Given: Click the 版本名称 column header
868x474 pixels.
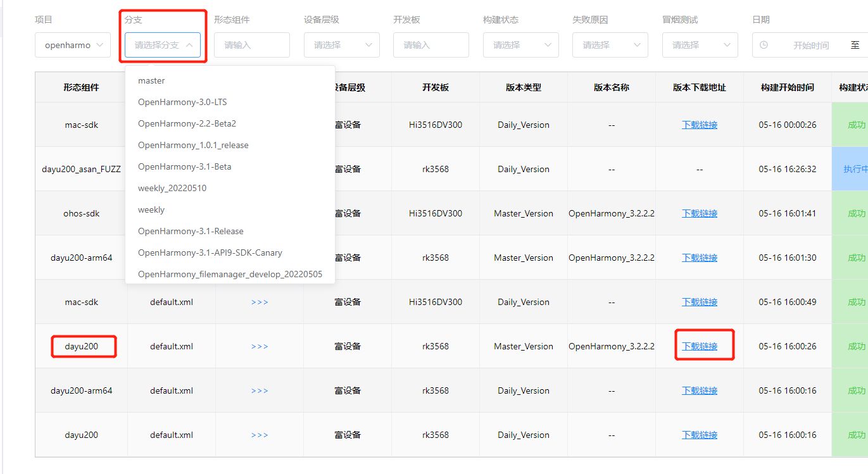Looking at the screenshot, I should click(612, 87).
